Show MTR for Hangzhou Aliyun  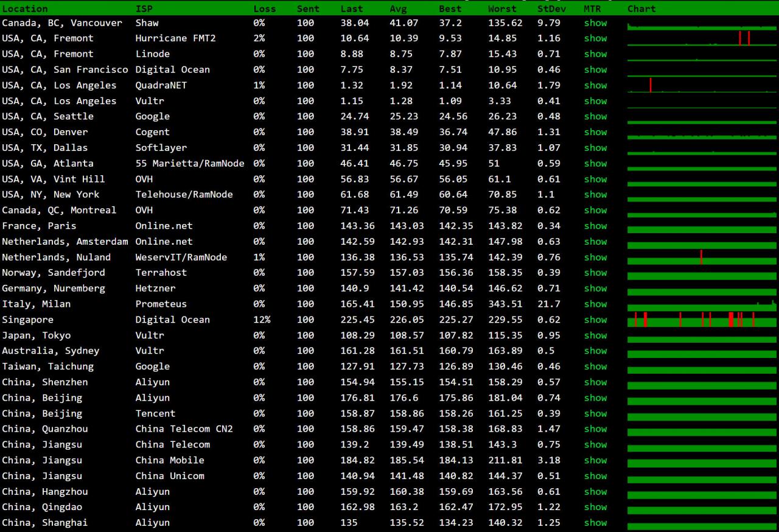(595, 492)
